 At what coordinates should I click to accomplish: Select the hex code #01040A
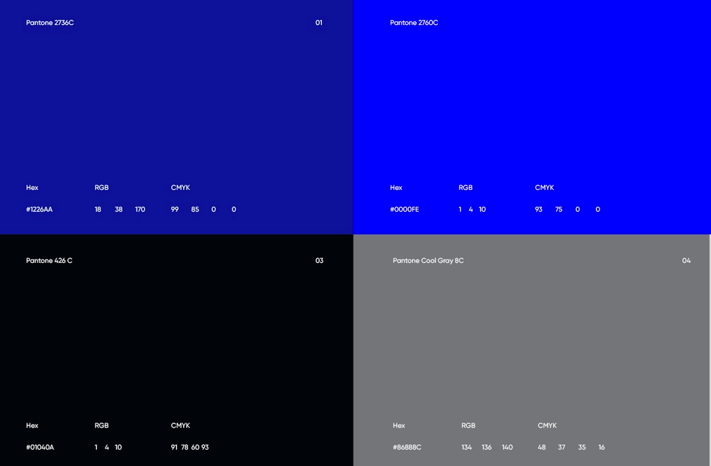tap(40, 448)
